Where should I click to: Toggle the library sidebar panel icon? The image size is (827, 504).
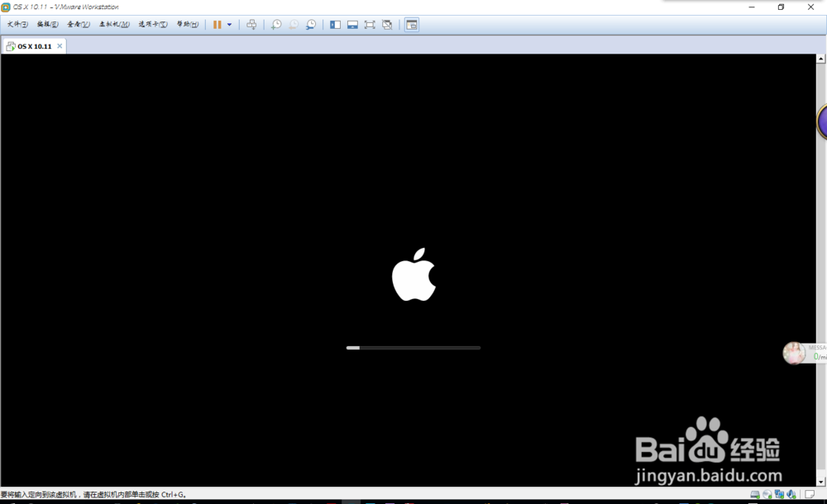coord(335,25)
